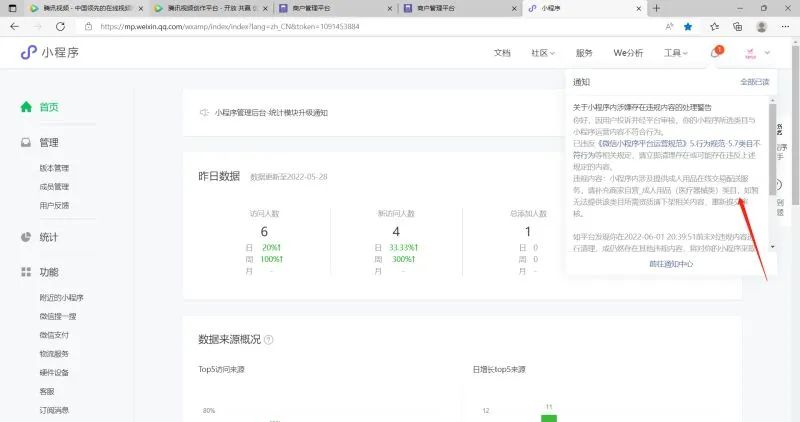Open 附近的小程序 in the sidebar
The image size is (800, 422).
pos(61,297)
